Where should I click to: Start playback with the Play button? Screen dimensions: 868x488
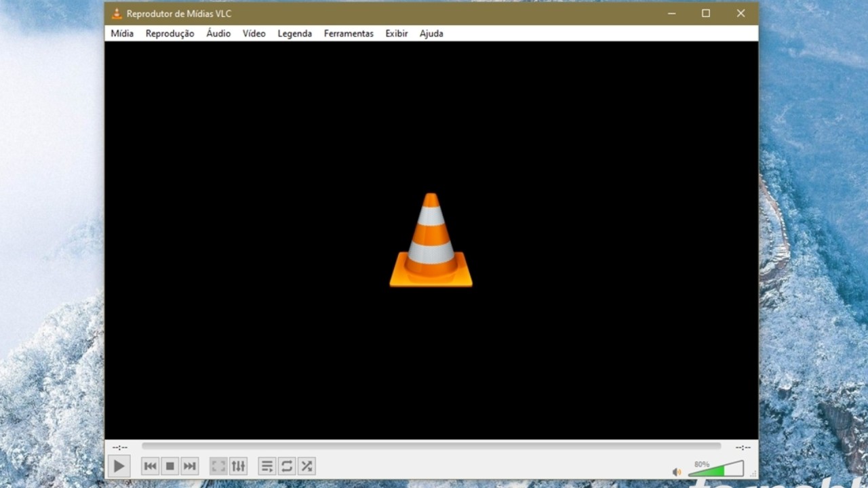[119, 466]
